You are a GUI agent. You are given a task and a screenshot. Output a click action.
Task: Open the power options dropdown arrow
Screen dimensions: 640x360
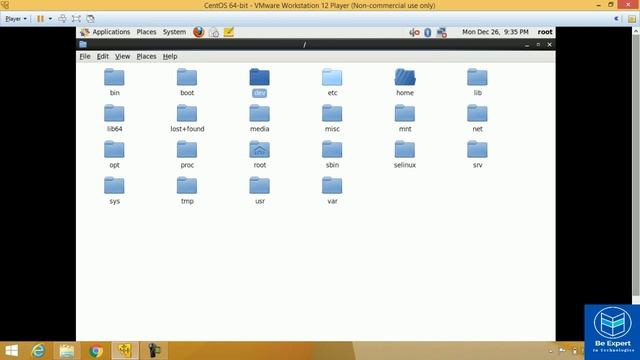pos(50,19)
